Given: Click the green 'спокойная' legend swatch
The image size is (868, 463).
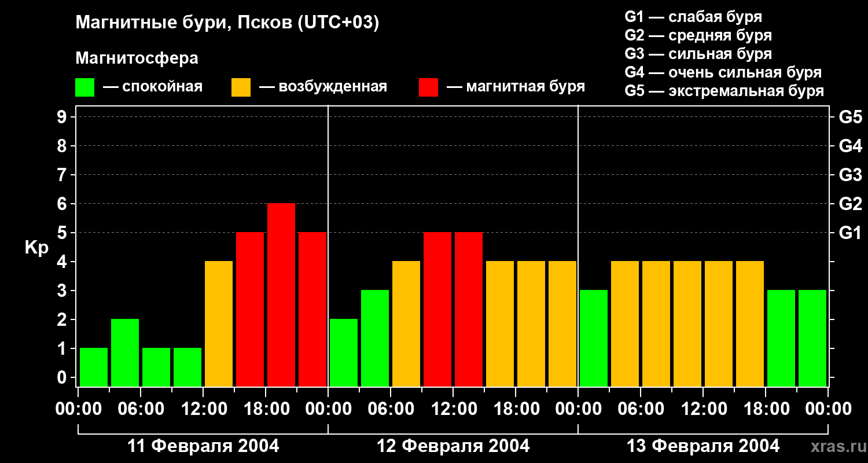Looking at the screenshot, I should pyautogui.click(x=84, y=87).
